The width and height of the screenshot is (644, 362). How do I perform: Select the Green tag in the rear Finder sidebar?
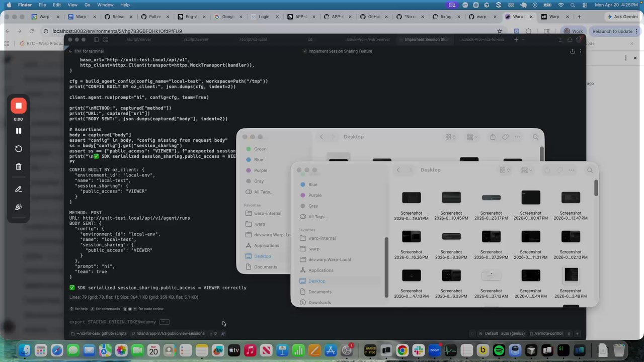[260, 149]
